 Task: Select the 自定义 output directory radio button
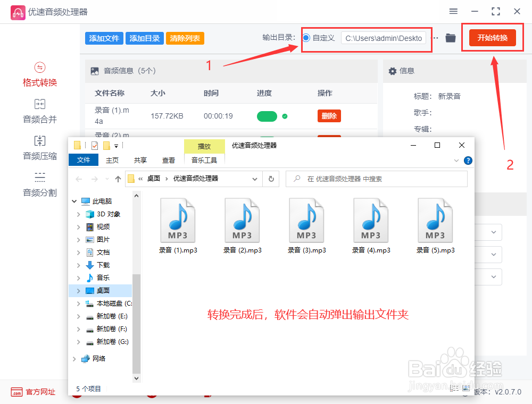pos(306,38)
